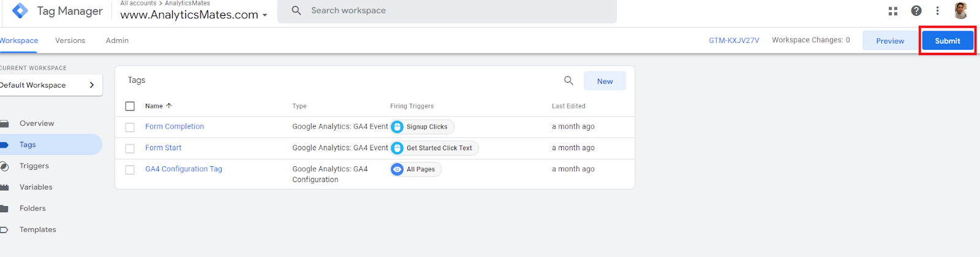Image resolution: width=980 pixels, height=257 pixels.
Task: Open the three-dot more options menu
Action: (937, 11)
